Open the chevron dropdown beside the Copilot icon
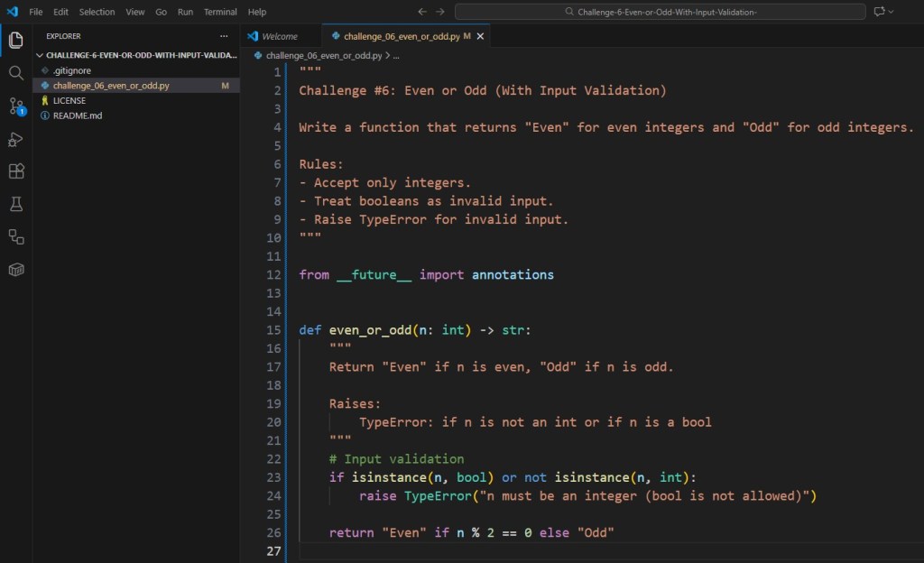 890,11
